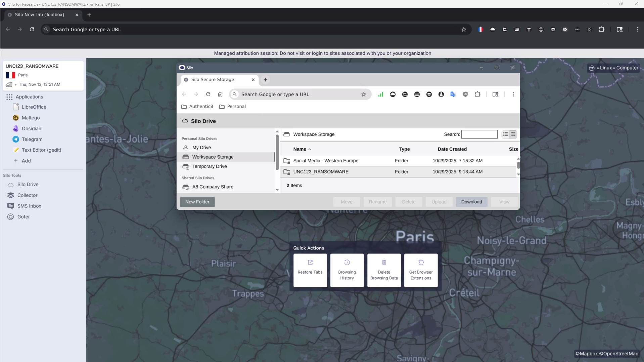
Task: Switch to the Silo Secure Storage tab
Action: coord(213,80)
